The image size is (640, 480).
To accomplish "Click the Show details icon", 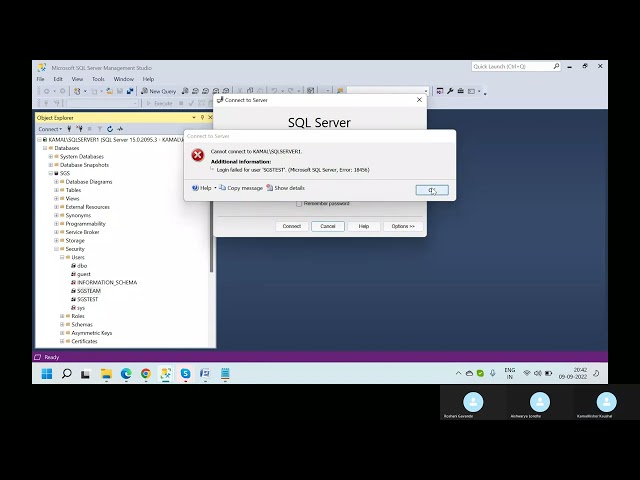I will [x=269, y=188].
